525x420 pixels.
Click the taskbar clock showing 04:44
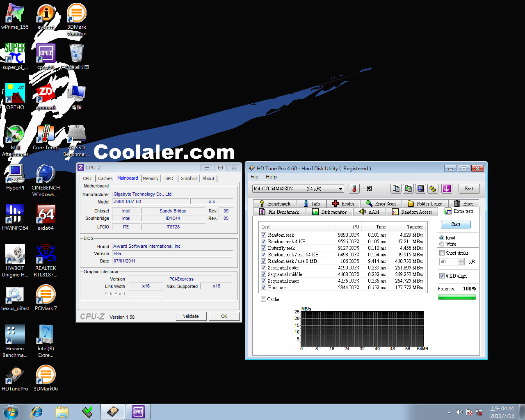click(x=502, y=412)
